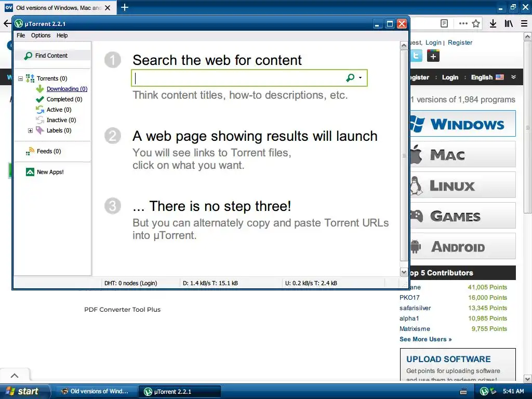Click the Torrents category icon

(30, 78)
